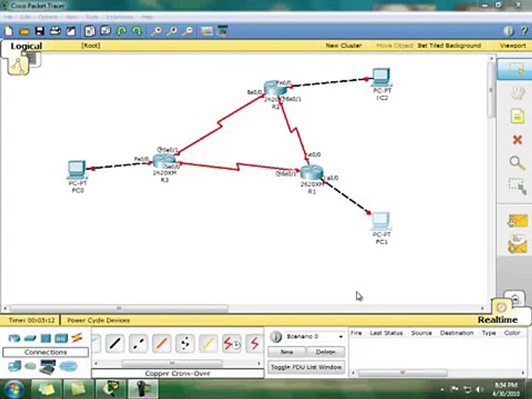Choose the Move Layout hand tool
This screenshot has height=399, width=532.
(517, 93)
